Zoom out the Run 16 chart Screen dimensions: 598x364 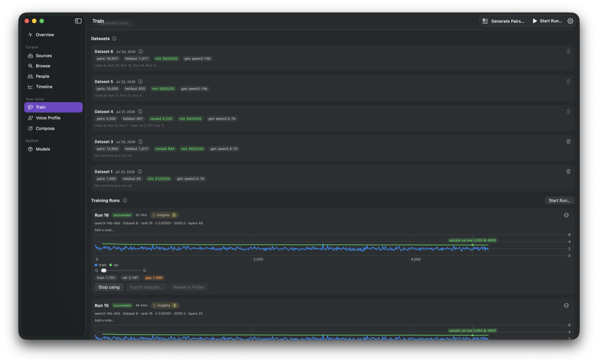pos(97,270)
